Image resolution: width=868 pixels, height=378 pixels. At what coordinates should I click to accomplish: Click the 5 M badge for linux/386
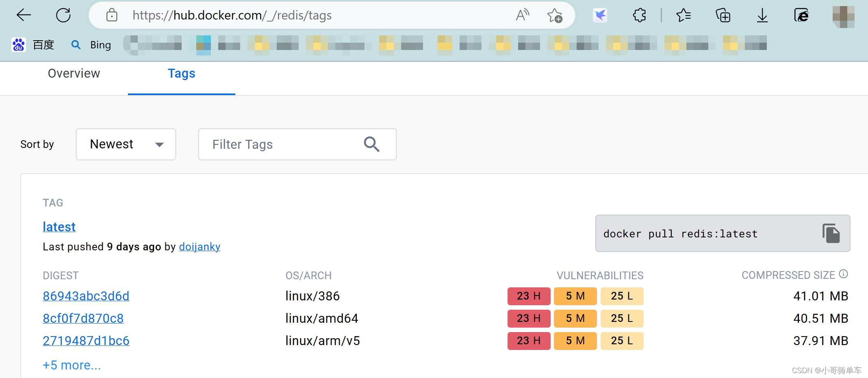(x=575, y=296)
